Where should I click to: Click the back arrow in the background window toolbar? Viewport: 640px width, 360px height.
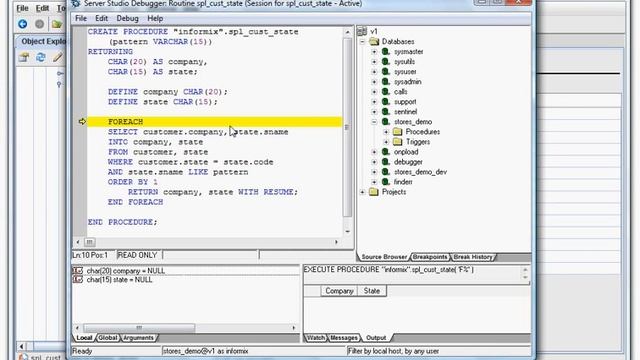22,24
